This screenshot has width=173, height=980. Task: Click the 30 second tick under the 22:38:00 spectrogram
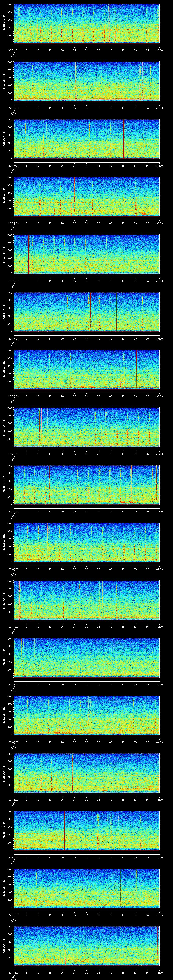click(86, 454)
